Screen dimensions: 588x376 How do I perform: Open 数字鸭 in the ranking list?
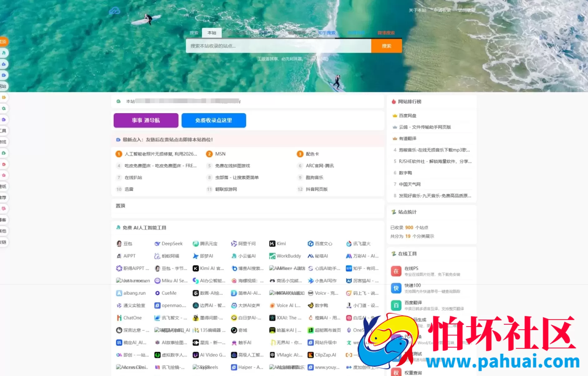(x=405, y=173)
